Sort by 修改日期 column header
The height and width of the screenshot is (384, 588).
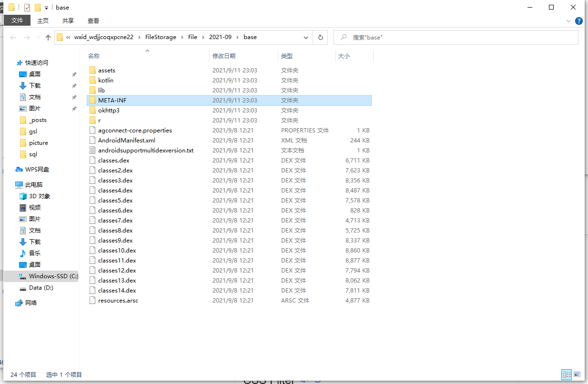point(224,56)
